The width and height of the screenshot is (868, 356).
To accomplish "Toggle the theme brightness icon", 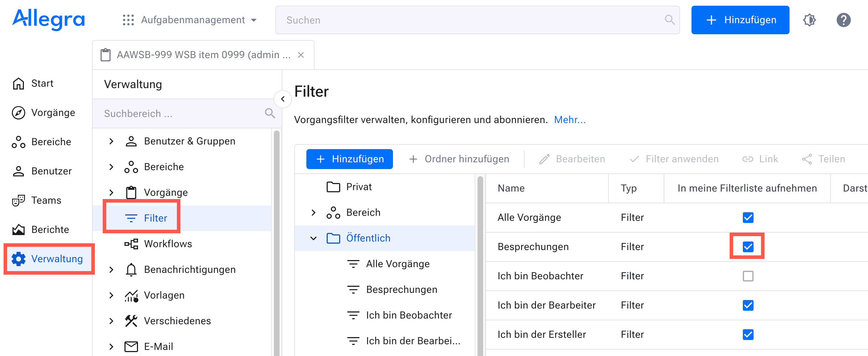I will [810, 20].
